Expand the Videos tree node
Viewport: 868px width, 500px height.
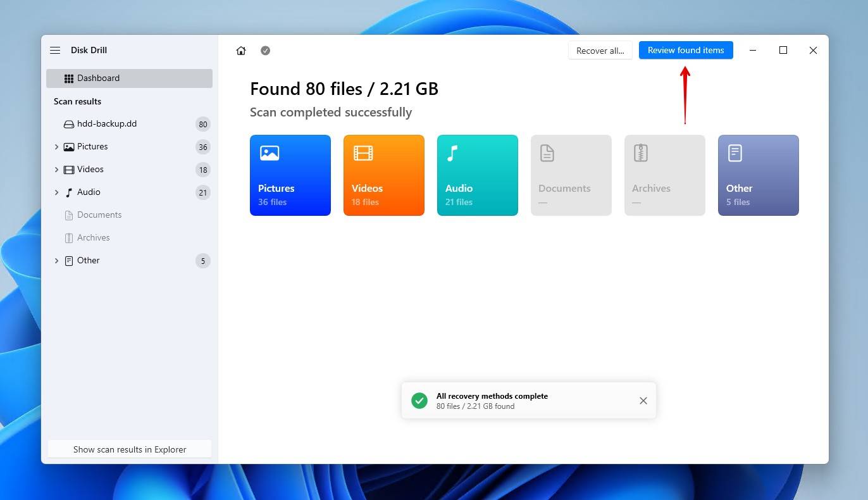(x=56, y=170)
